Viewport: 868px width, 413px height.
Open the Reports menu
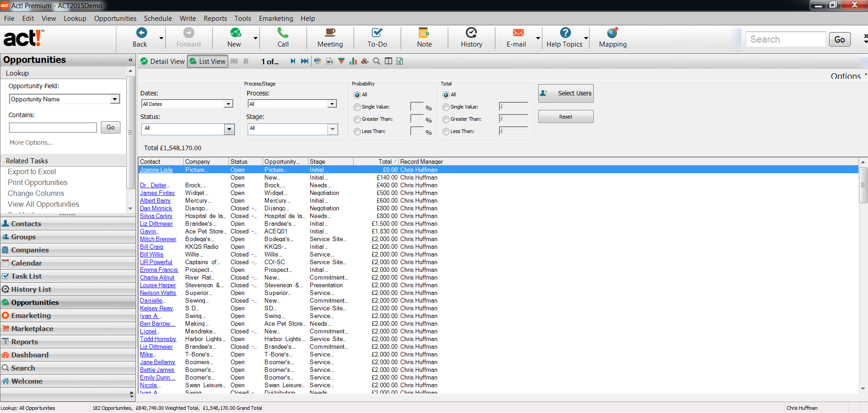(215, 19)
